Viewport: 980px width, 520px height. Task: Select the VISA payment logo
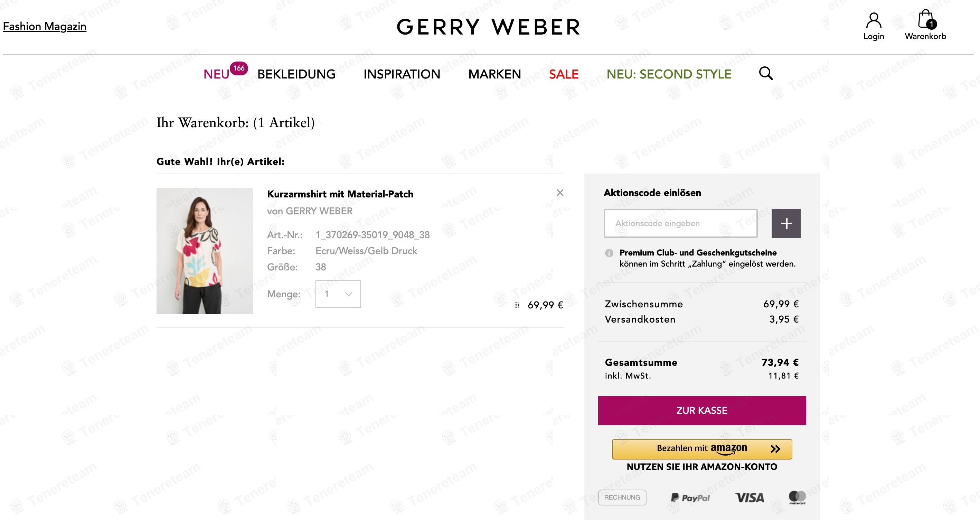point(749,498)
